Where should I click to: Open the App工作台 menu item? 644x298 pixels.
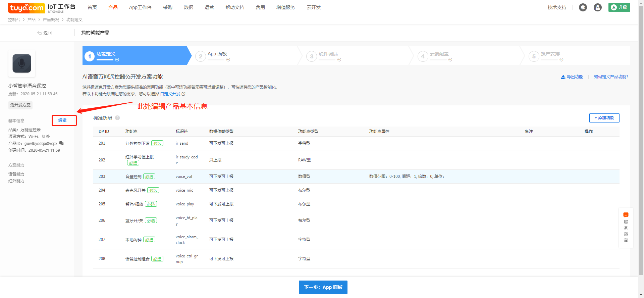[140, 7]
